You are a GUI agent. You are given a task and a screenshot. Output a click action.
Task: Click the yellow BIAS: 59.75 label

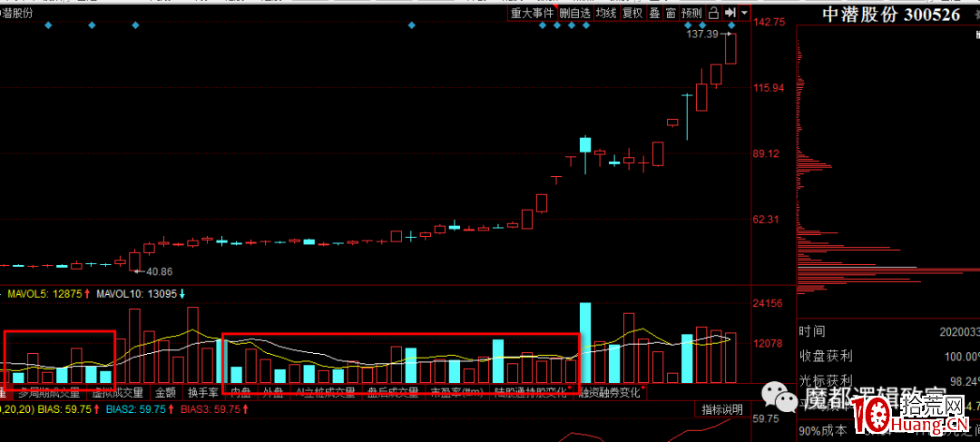(64, 409)
